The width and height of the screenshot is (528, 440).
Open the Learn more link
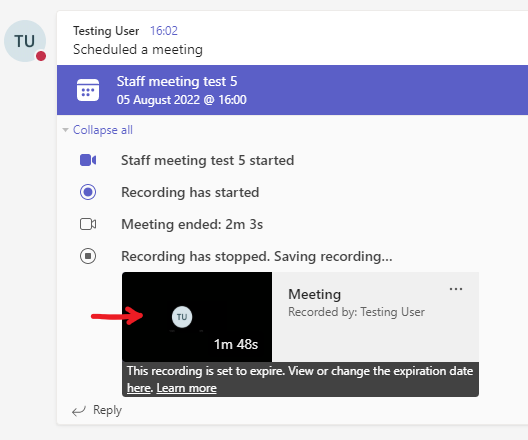pyautogui.click(x=187, y=388)
